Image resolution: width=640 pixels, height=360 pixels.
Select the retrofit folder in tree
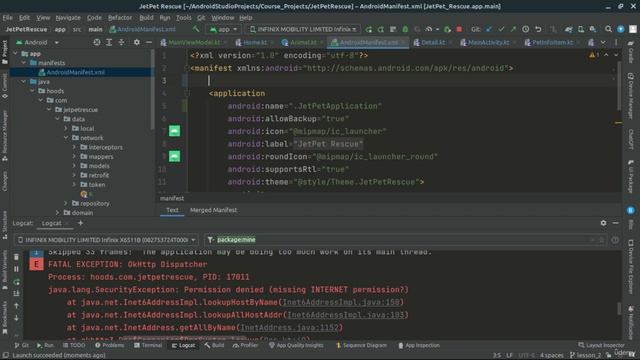pyautogui.click(x=98, y=175)
